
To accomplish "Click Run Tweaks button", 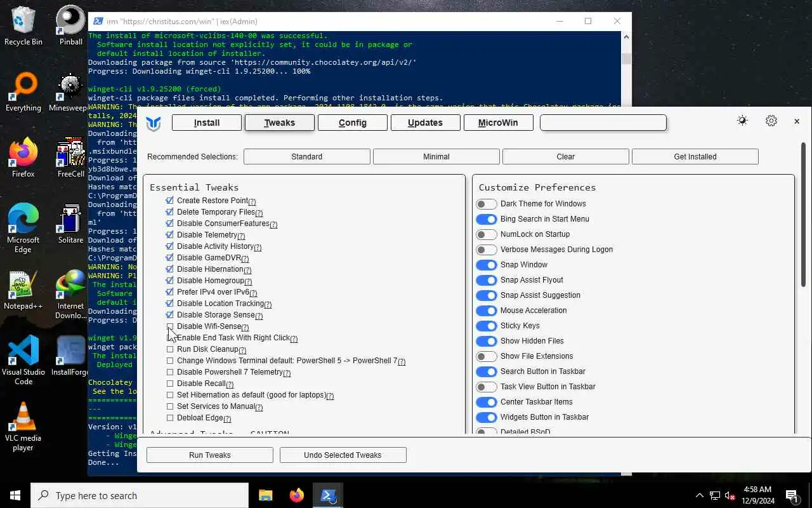I will coord(210,455).
